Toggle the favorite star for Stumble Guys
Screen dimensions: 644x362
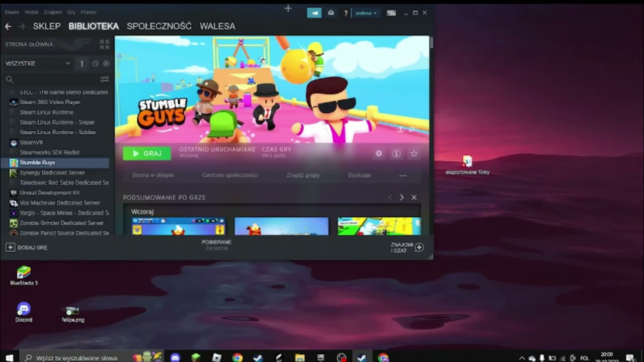point(414,153)
